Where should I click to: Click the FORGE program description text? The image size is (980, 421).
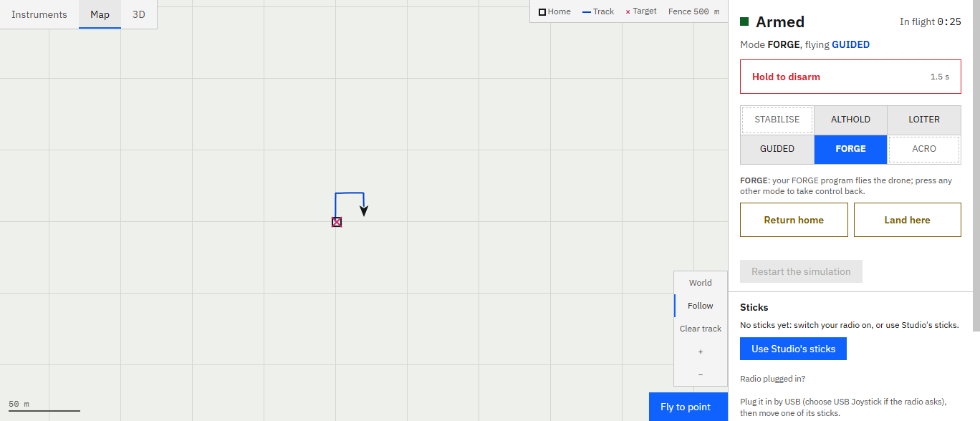pyautogui.click(x=846, y=185)
